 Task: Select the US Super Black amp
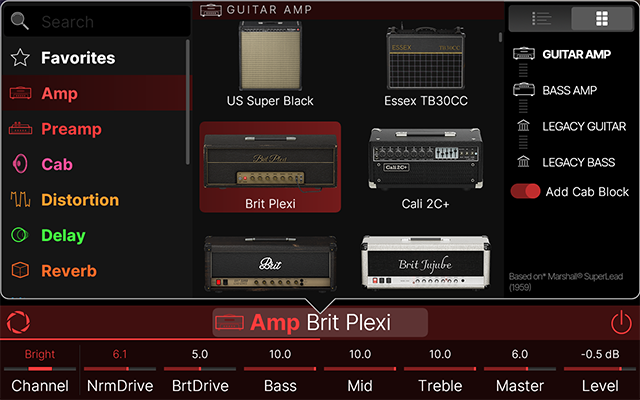[x=270, y=64]
